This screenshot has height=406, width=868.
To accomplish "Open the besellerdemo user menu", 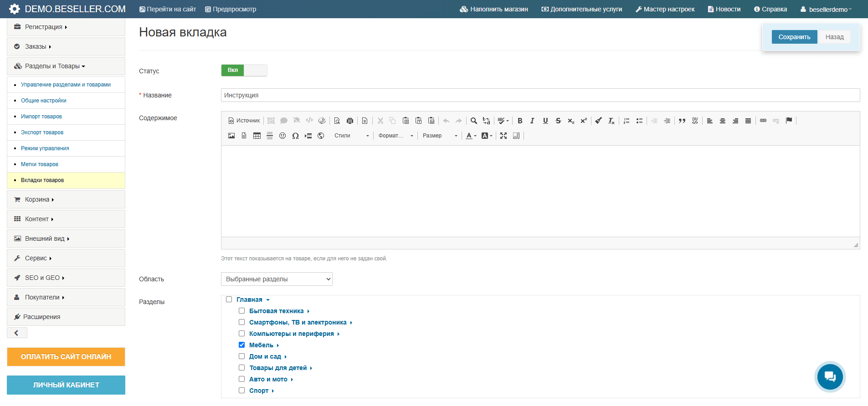I will [x=826, y=10].
